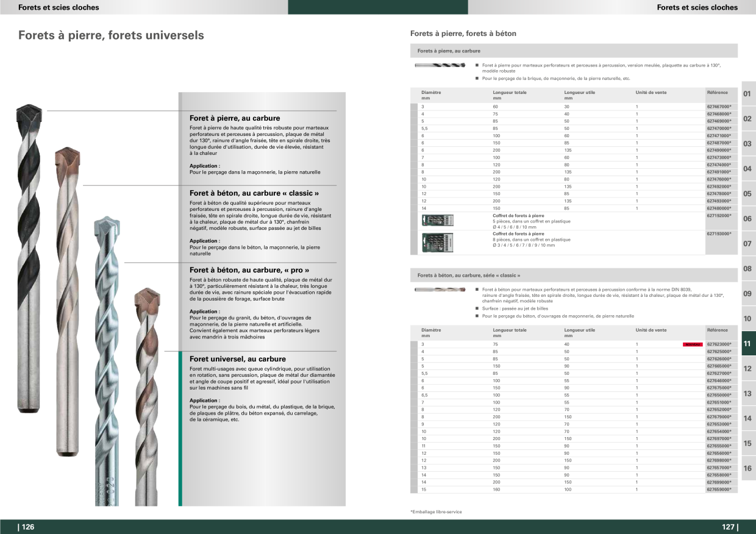Click the 'Forets à pierre, au carbure' table section header
The image size is (756, 534).
click(574, 51)
